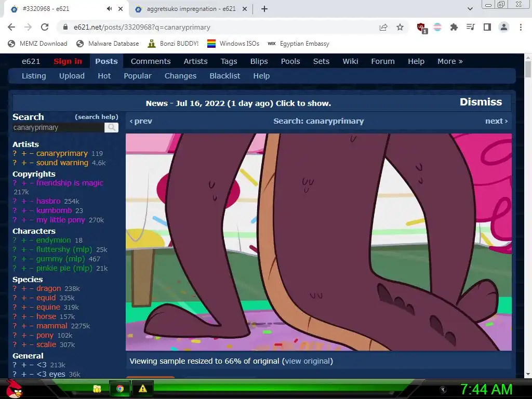Open the Malware Database bookmark
This screenshot has height=399, width=532.
[108, 44]
